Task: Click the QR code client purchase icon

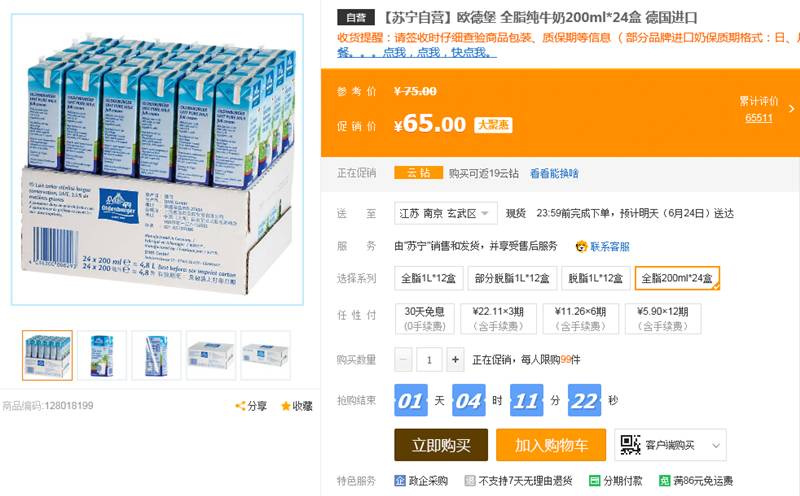Action: (630, 444)
